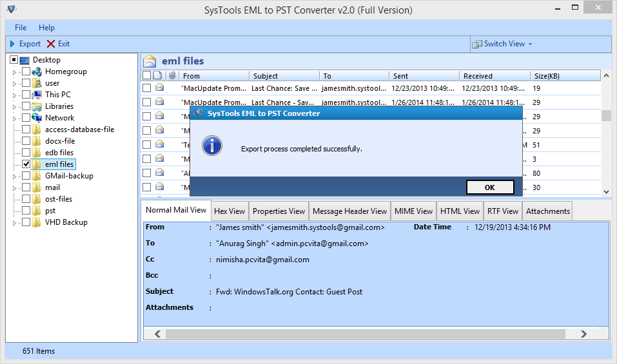The width and height of the screenshot is (617, 364).
Task: Click the email list vertical scrollbar thumb
Action: [606, 116]
